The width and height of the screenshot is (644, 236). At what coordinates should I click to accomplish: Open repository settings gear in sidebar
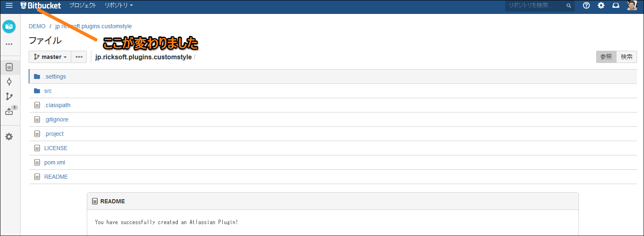9,137
